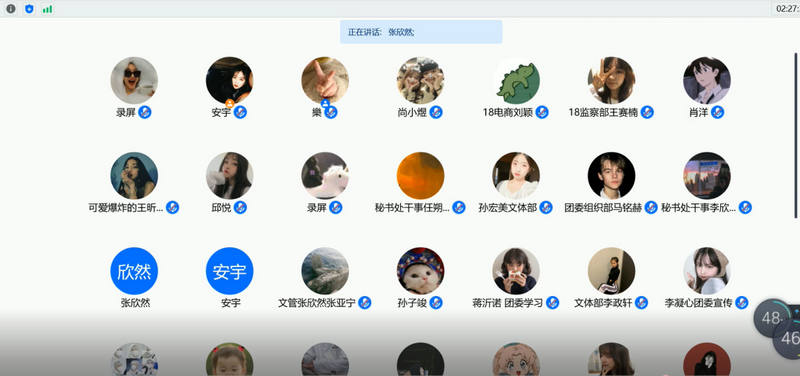The image size is (800, 376).
Task: Click muted mic icon beside 18监察部王赛楠
Action: coord(647,112)
